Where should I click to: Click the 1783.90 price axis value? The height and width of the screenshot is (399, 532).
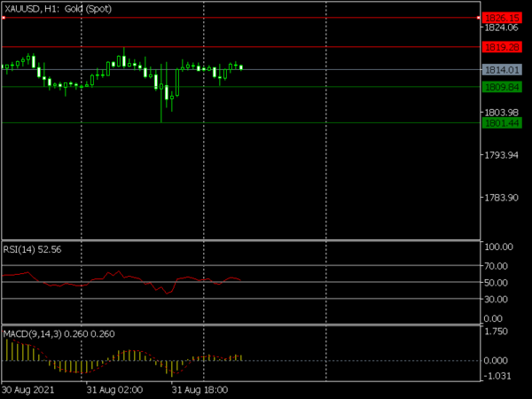(499, 198)
